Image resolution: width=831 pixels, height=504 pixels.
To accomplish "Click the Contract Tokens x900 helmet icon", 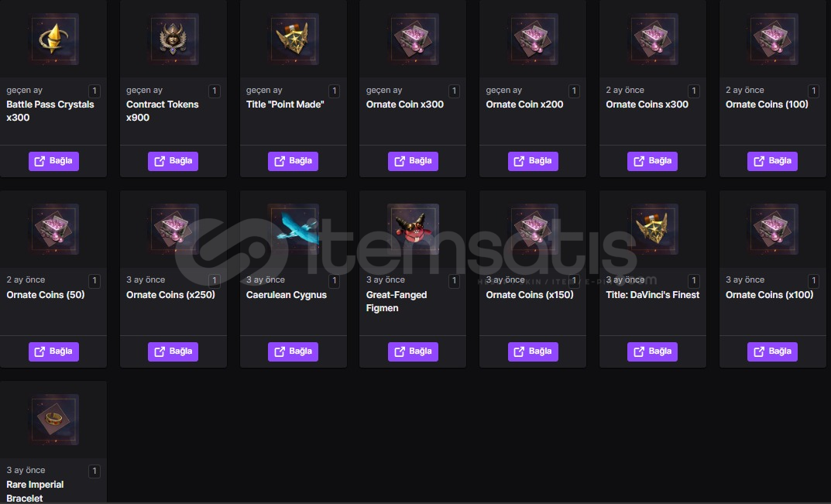I will (x=173, y=39).
